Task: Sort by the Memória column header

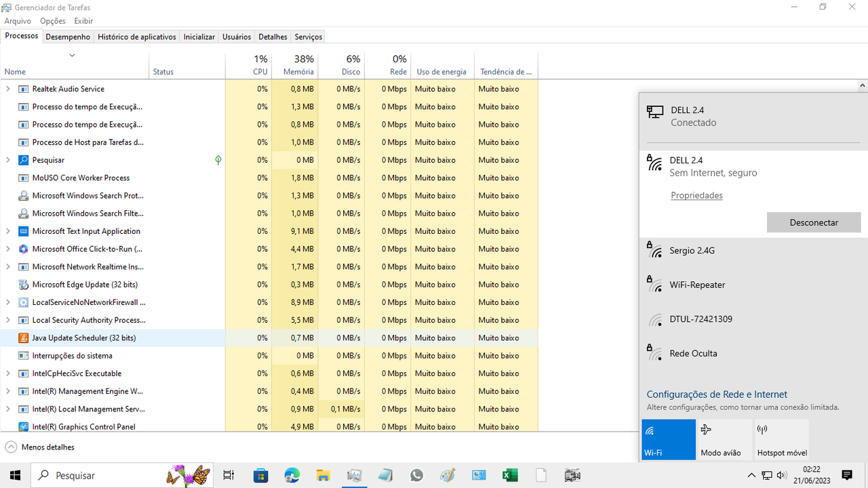Action: point(295,65)
